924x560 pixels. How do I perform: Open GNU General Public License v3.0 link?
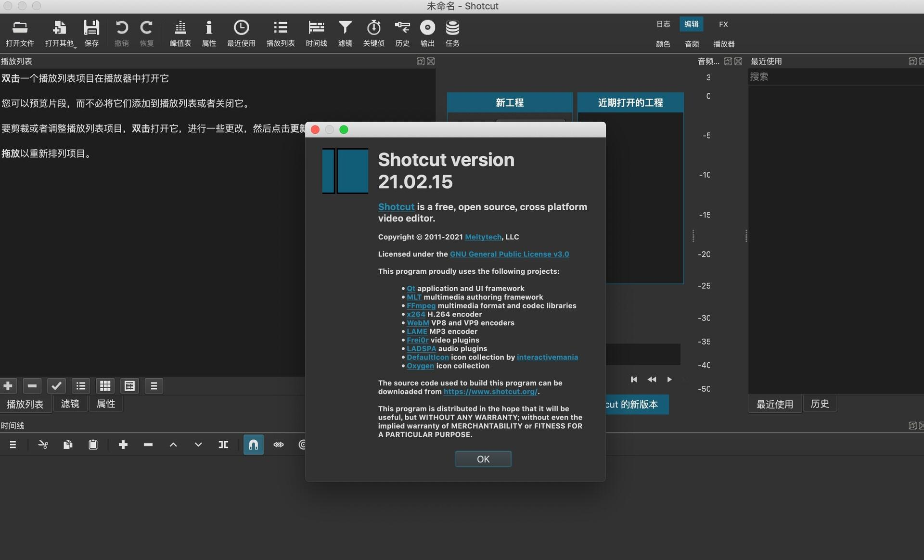pos(510,254)
